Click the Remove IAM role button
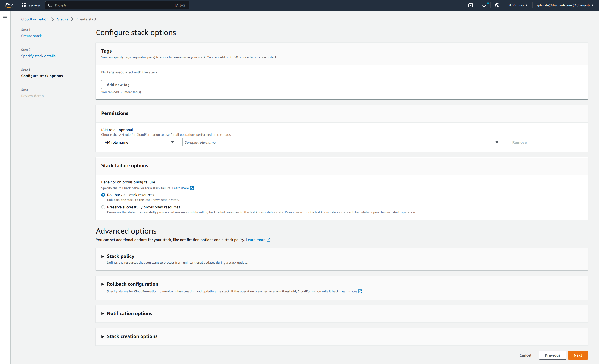599x364 pixels. (519, 142)
